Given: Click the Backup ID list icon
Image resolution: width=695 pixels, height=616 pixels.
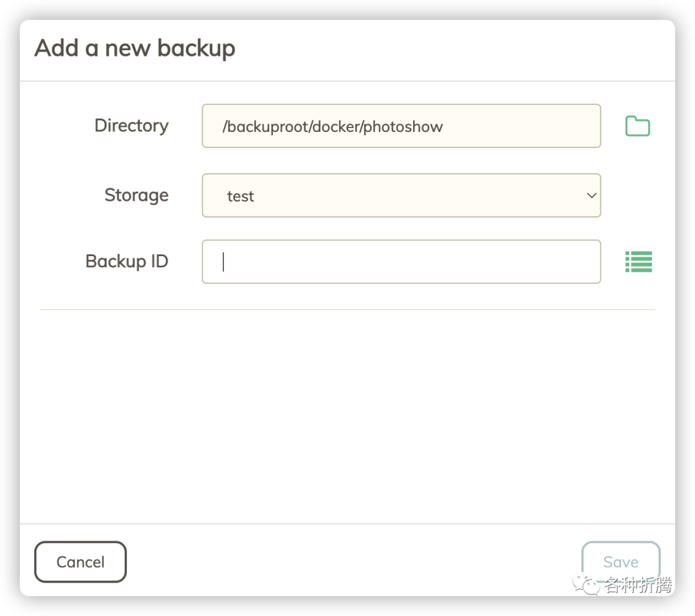Looking at the screenshot, I should click(x=638, y=261).
